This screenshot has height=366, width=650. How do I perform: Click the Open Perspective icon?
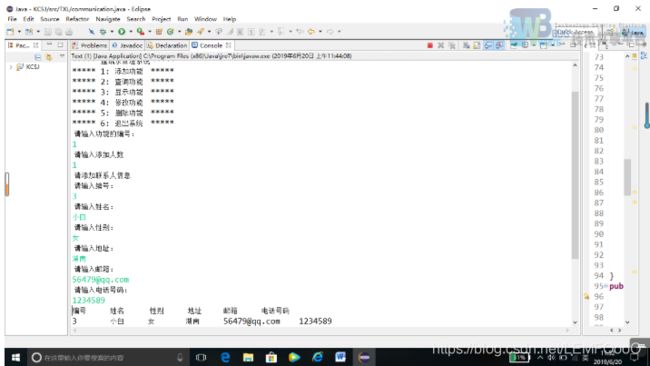pyautogui.click(x=610, y=32)
